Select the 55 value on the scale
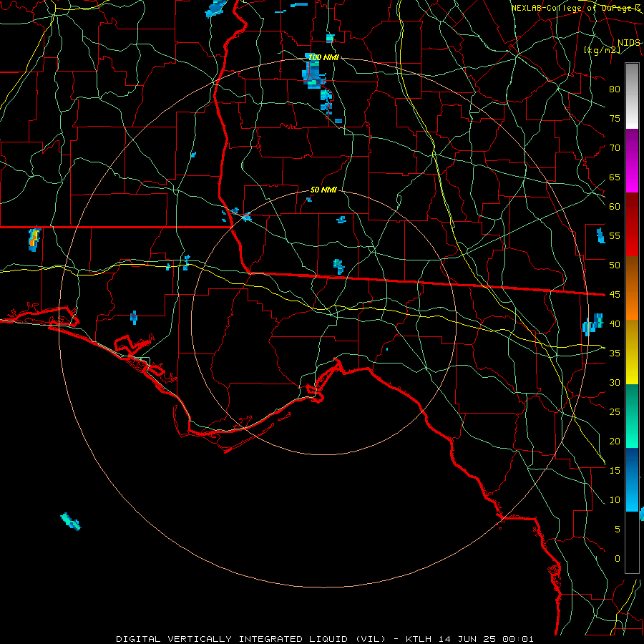Screen dimensions: 644x644 coord(615,235)
